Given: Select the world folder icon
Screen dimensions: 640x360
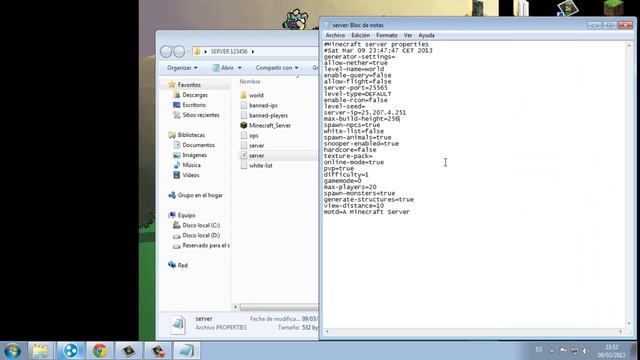Looking at the screenshot, I should pyautogui.click(x=244, y=95).
